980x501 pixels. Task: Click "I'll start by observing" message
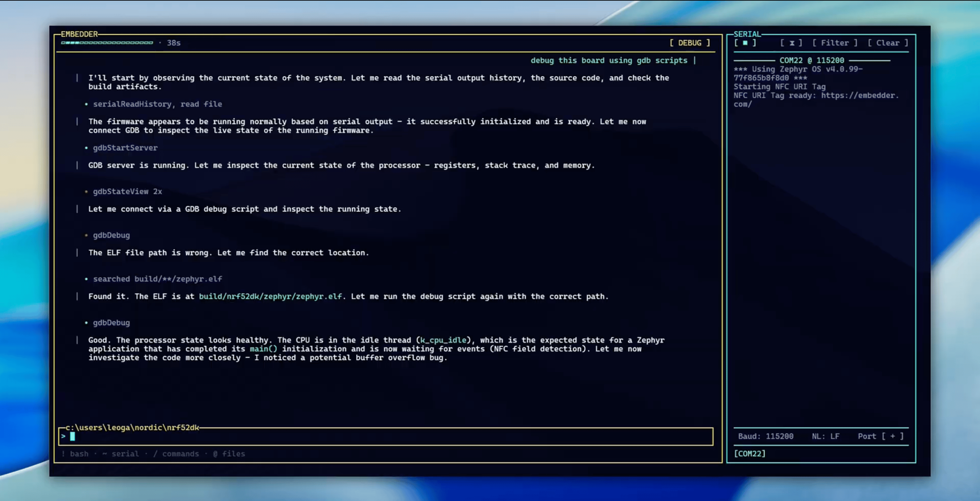pyautogui.click(x=379, y=82)
